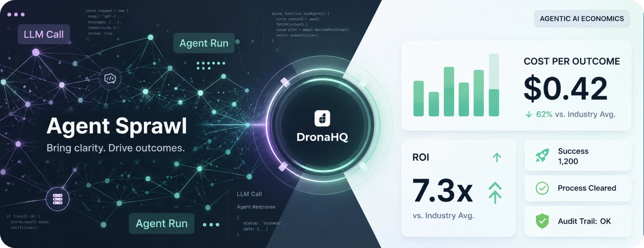Click the "DronaHQ" wordmark text
644x248 pixels.
[322, 137]
